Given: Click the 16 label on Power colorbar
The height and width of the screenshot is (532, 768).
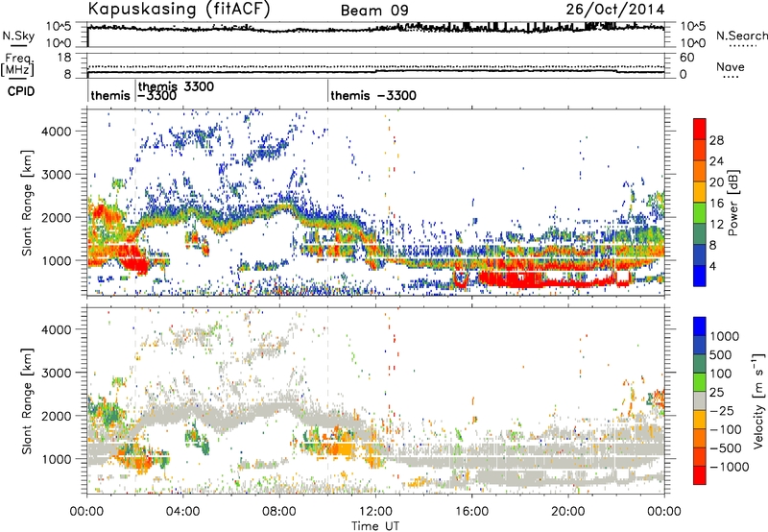Looking at the screenshot, I should coord(716,204).
